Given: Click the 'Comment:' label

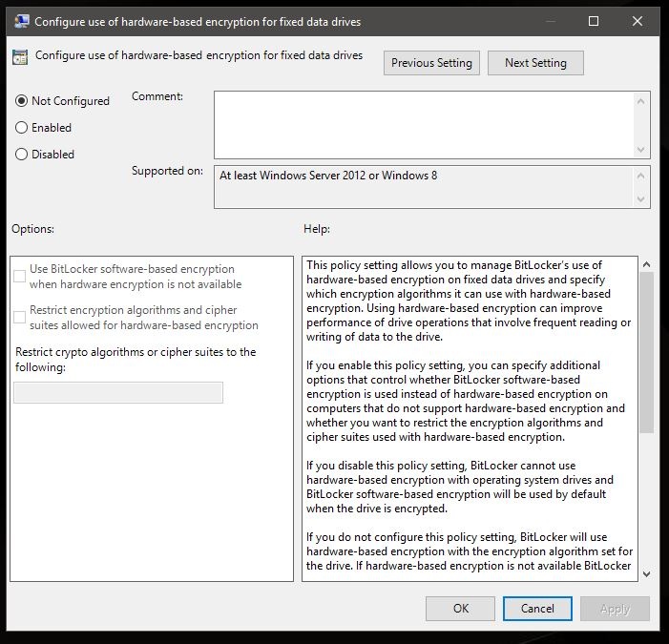Looking at the screenshot, I should coord(157,96).
